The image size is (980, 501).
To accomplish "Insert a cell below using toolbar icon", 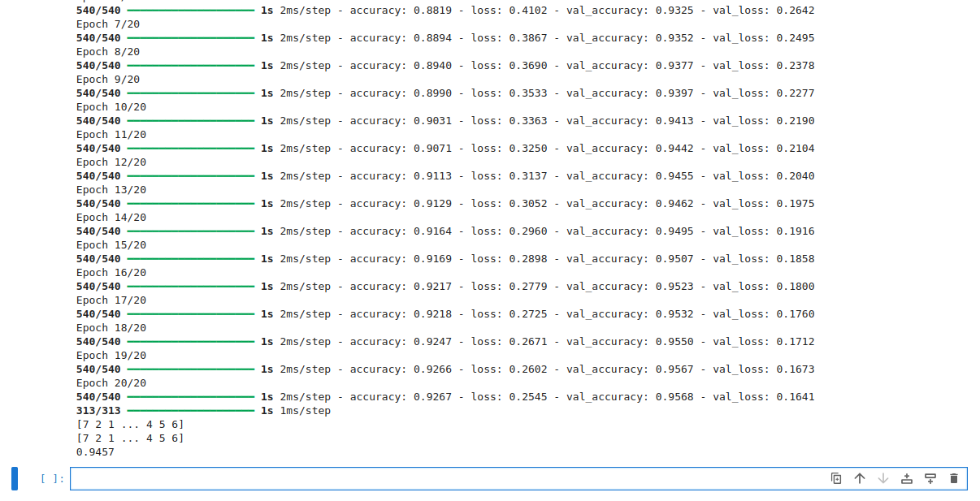I will (x=930, y=478).
